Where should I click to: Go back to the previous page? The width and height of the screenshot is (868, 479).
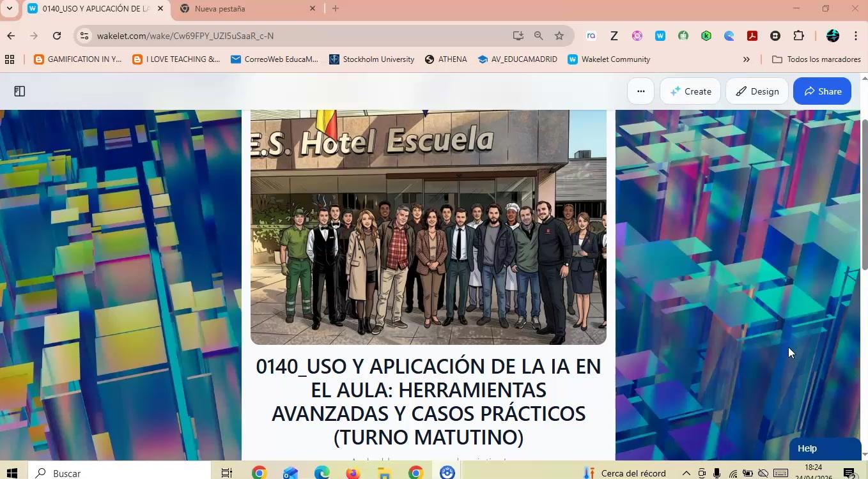[x=11, y=36]
